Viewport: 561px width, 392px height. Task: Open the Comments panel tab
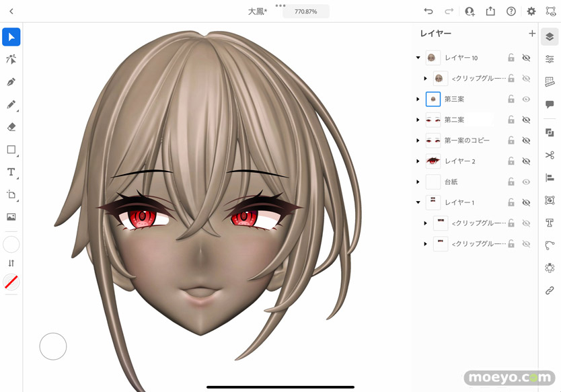[550, 104]
